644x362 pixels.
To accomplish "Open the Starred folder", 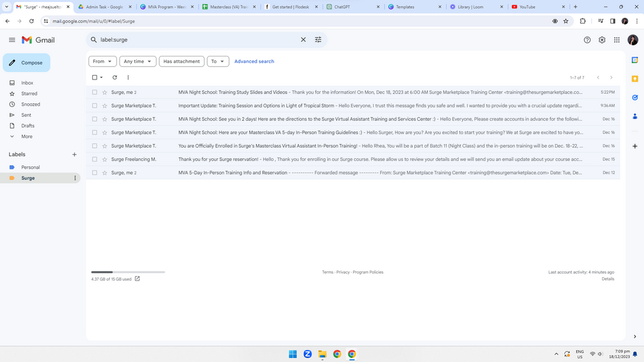I will pyautogui.click(x=29, y=93).
